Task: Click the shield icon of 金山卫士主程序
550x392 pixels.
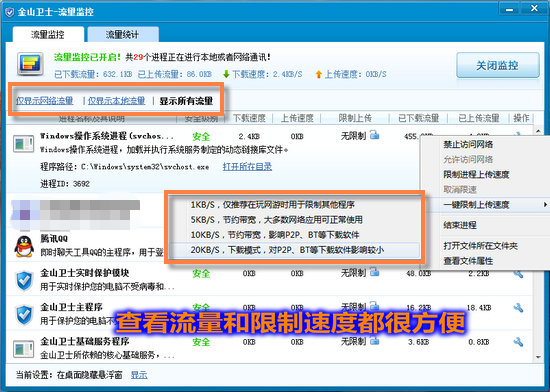Action: [25, 314]
